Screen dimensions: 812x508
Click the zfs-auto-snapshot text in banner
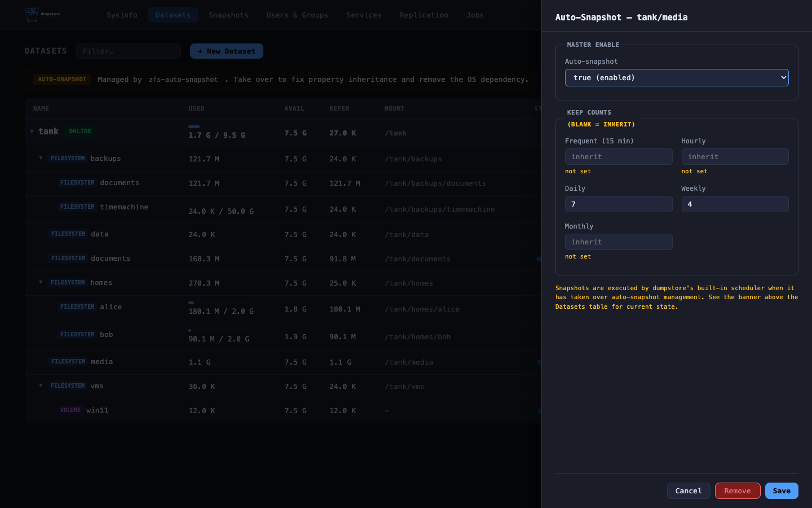coord(183,80)
